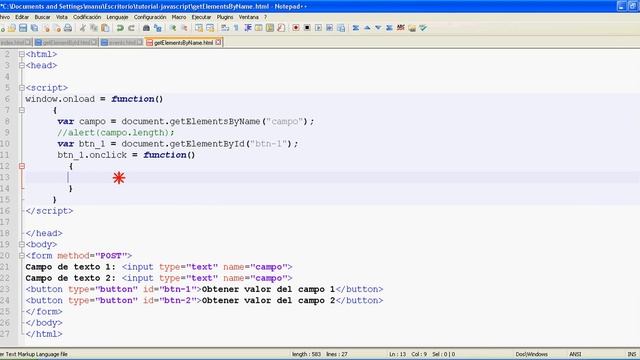Close the getElementsByName.html tab with its X
Screen dimensions: 640x360
(218, 42)
